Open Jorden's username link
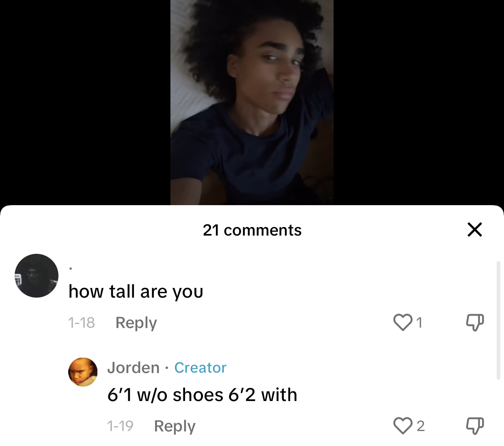Viewport: 504px width, 446px height. pyautogui.click(x=134, y=368)
